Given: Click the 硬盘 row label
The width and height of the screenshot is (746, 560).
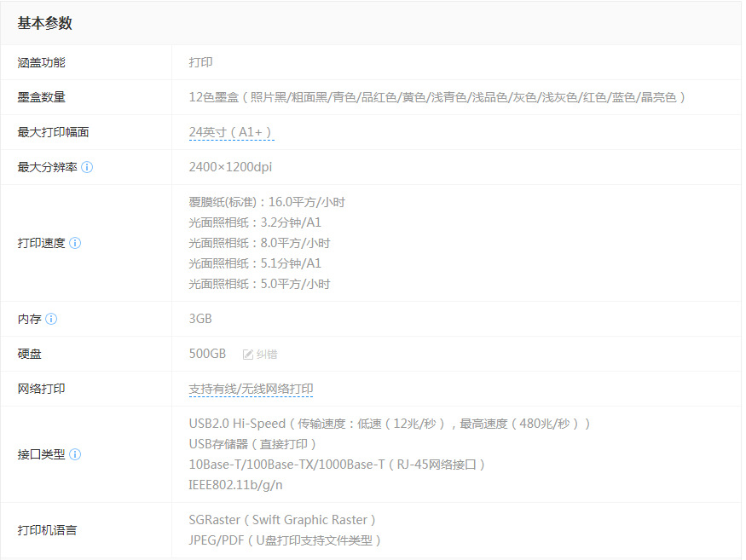Looking at the screenshot, I should [30, 354].
